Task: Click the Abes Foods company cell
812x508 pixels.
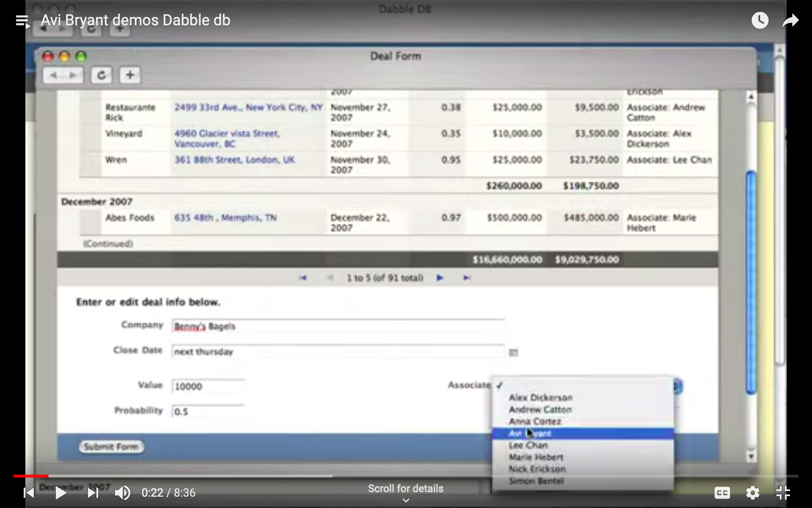Action: [x=130, y=217]
